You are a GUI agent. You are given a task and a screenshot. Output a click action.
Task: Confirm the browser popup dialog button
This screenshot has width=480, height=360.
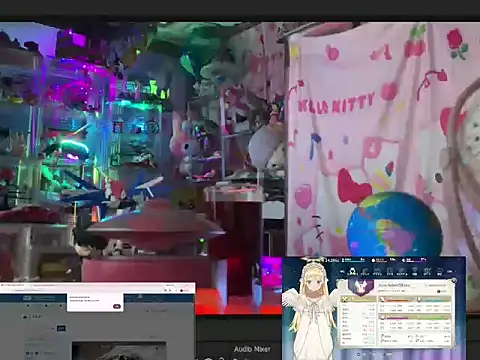(x=117, y=306)
